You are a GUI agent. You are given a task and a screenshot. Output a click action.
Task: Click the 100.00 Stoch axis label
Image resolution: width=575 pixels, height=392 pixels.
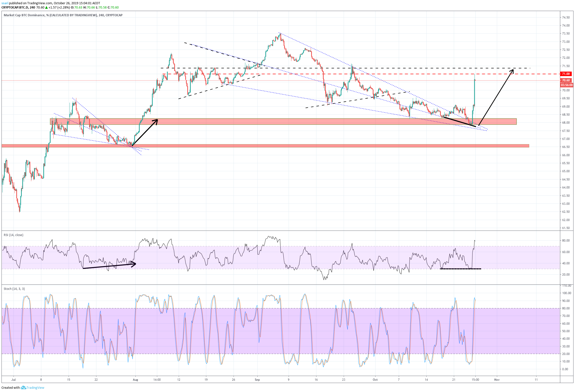coord(567,293)
